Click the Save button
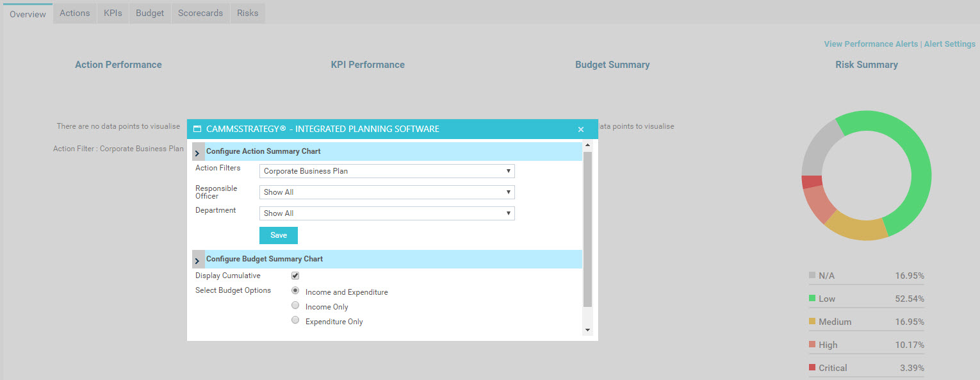 click(279, 235)
